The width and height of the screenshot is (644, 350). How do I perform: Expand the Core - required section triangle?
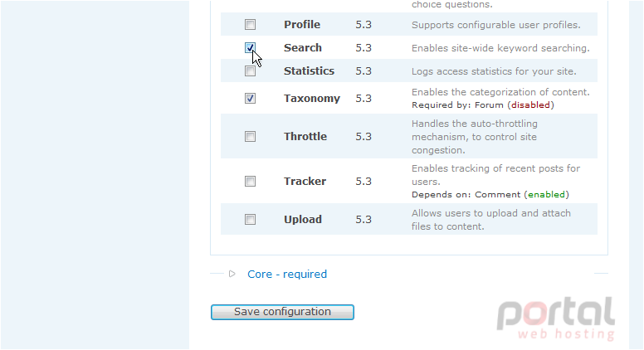(232, 274)
